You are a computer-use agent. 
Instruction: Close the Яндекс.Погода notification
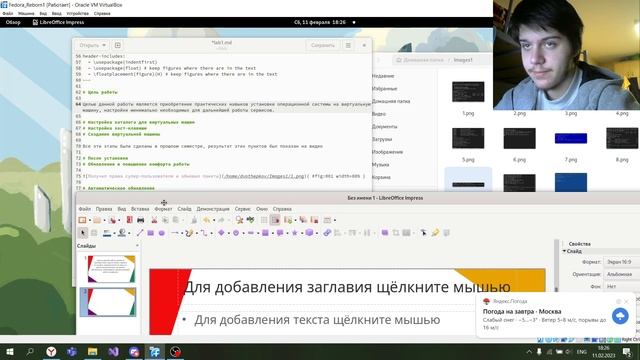pos(627,301)
